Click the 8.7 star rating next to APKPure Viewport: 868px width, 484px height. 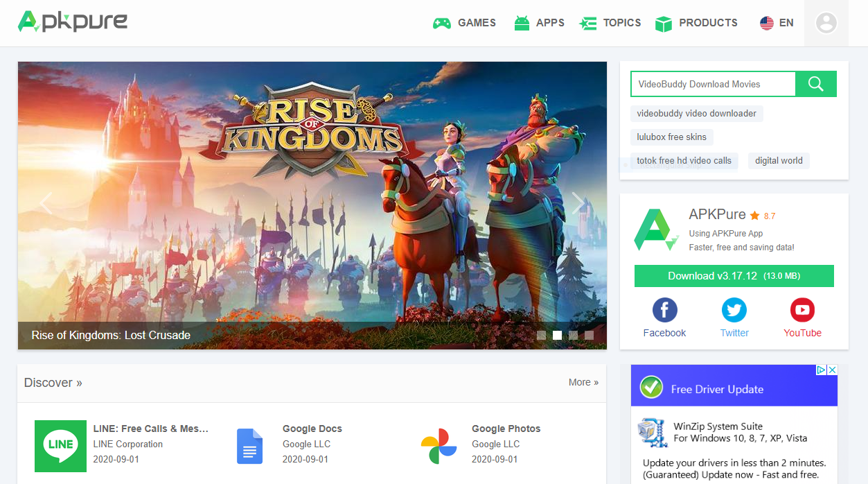(763, 216)
